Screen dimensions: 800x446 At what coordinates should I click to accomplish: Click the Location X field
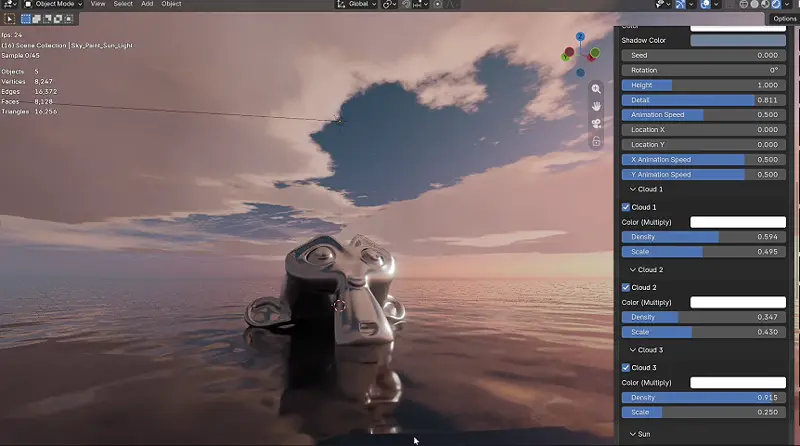tap(704, 130)
